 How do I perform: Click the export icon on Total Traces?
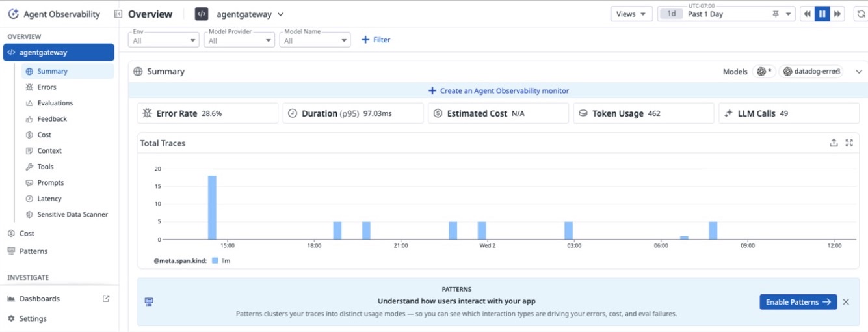tap(834, 143)
